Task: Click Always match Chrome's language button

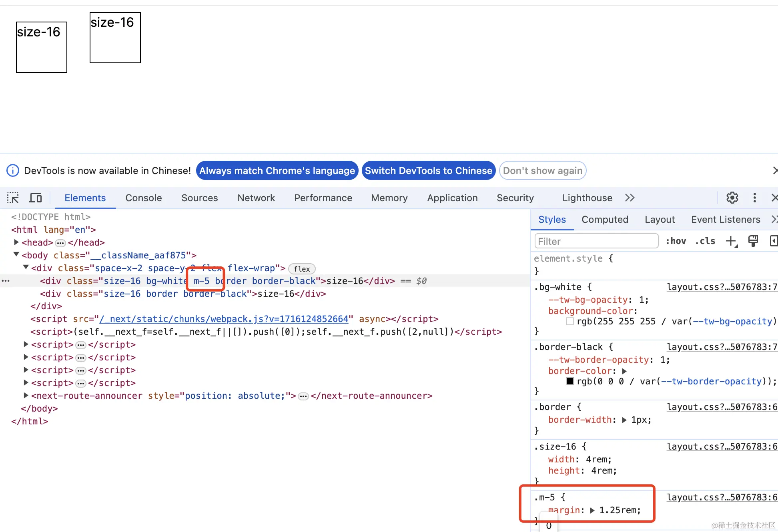Action: (277, 171)
